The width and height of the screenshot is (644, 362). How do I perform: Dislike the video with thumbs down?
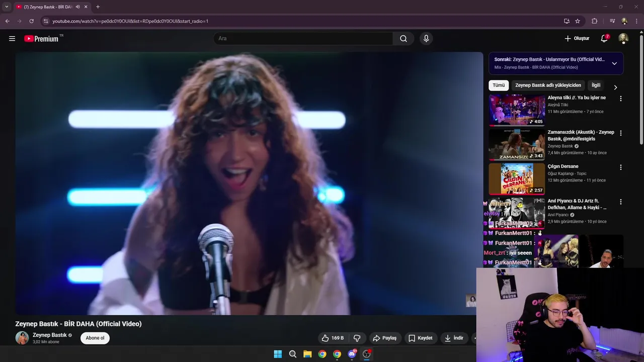point(357,338)
